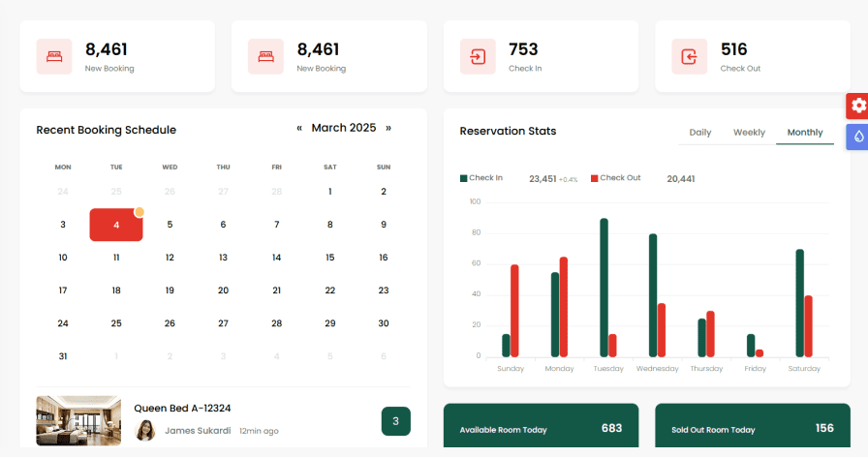
Task: Click the Check Out arrow icon
Action: pyautogui.click(x=689, y=56)
